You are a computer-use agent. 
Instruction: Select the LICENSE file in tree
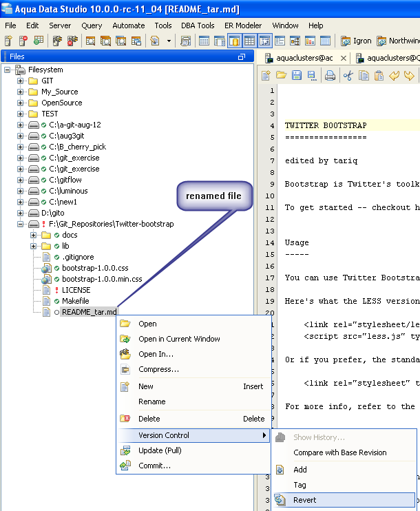click(x=76, y=290)
